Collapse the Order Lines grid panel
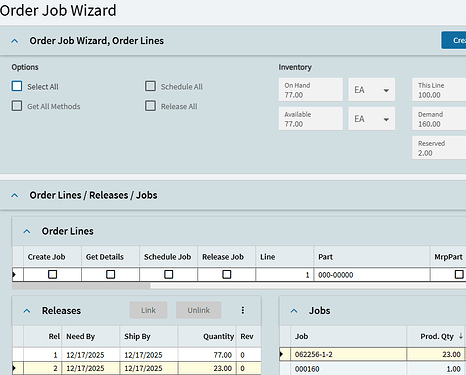466x375 pixels. 27,231
